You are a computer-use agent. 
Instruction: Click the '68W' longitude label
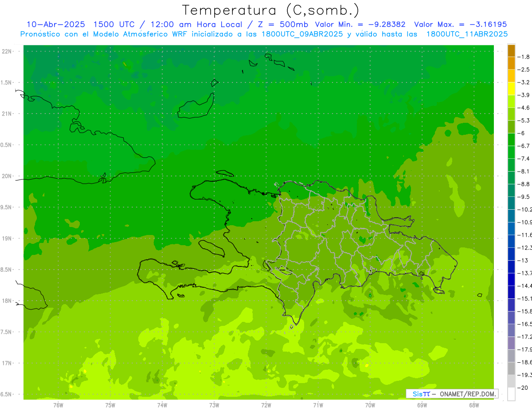click(474, 405)
